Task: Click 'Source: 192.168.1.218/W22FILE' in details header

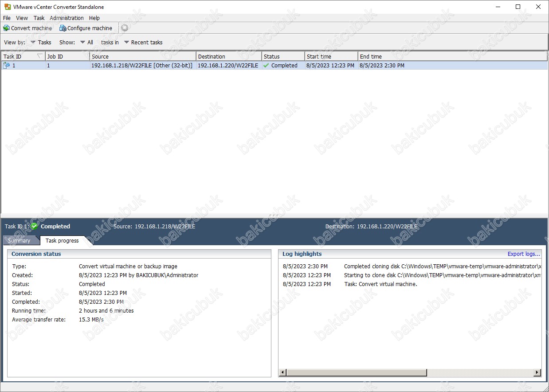Action: point(154,226)
